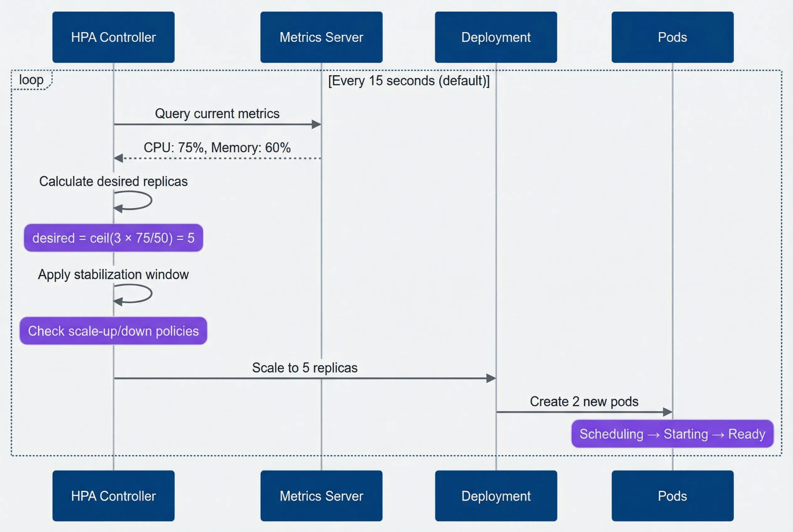The width and height of the screenshot is (793, 532).
Task: Click the top HPA Controller participant box
Action: [x=113, y=37]
